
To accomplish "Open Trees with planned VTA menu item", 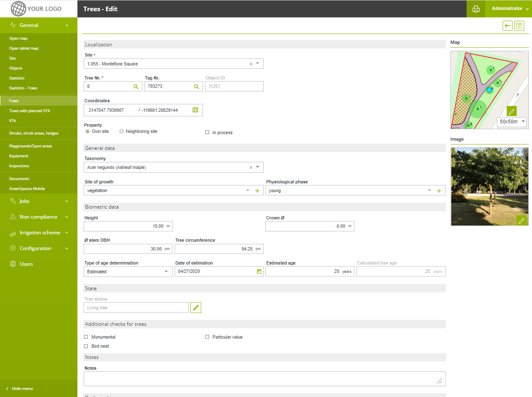I will (x=29, y=111).
